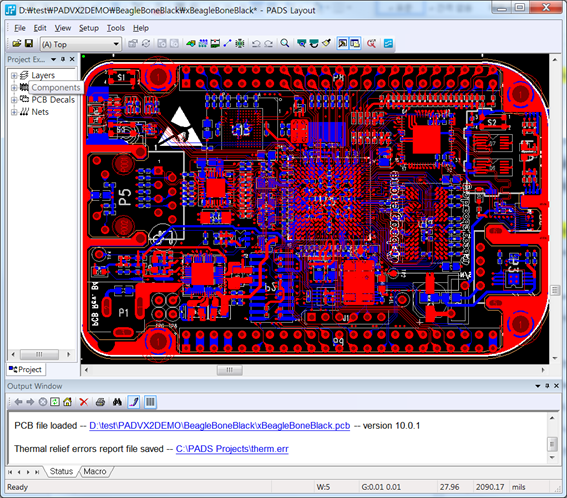Click the red X clear icon
The width and height of the screenshot is (567, 498).
84,402
